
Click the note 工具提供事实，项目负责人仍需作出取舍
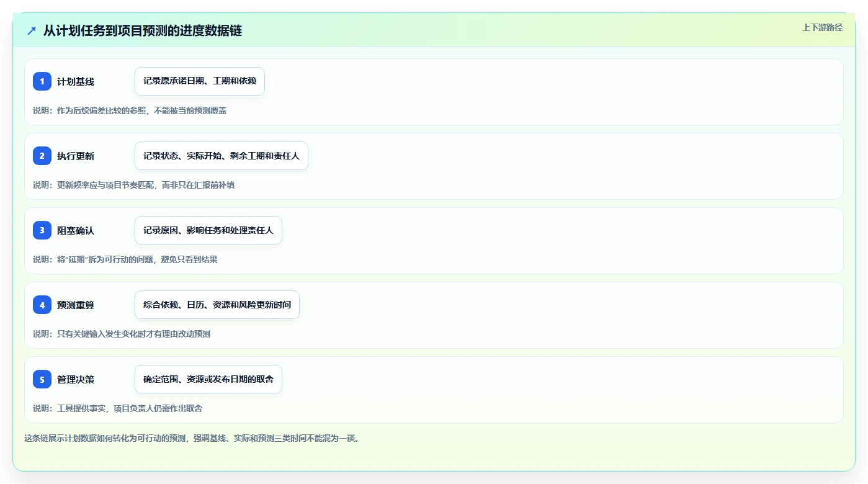pyautogui.click(x=117, y=408)
